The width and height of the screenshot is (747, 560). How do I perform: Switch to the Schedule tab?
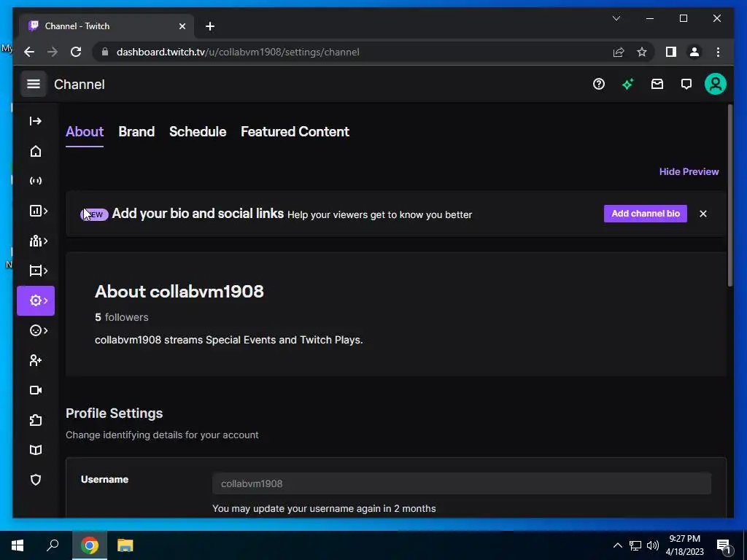198,132
